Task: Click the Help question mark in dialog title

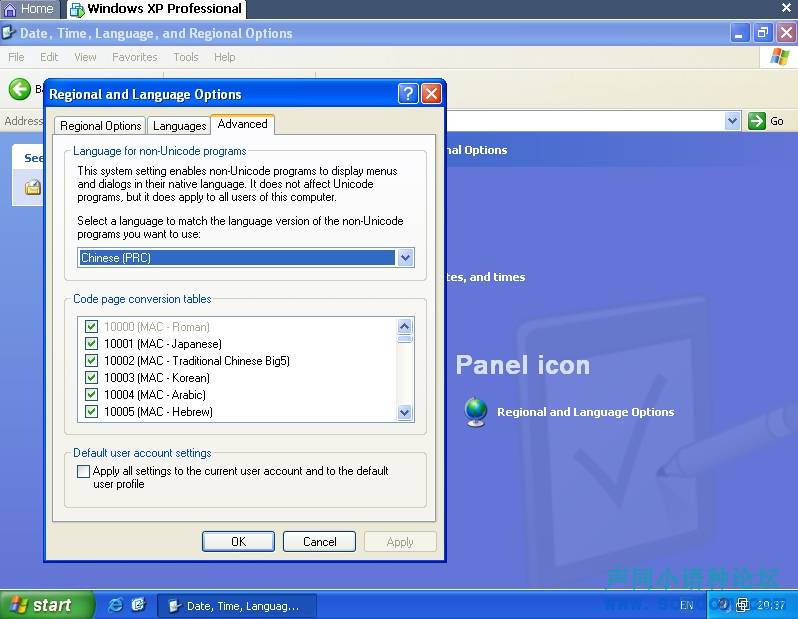Action: pos(408,94)
